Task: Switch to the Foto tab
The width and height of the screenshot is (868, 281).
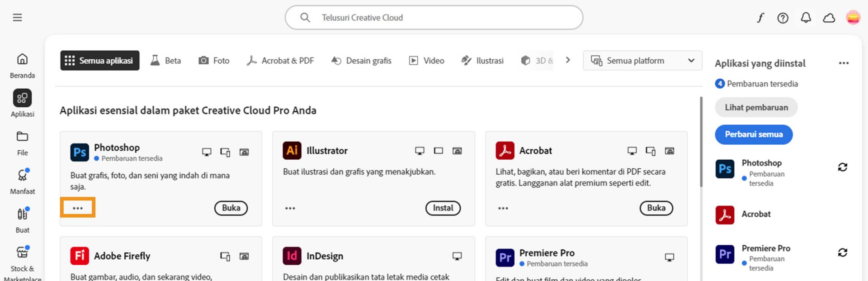Action: pyautogui.click(x=214, y=61)
